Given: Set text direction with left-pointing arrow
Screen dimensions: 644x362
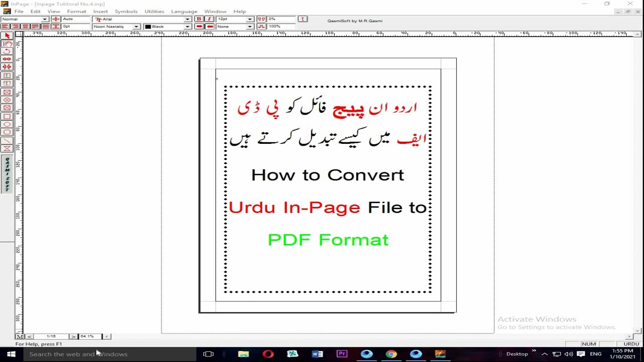Looking at the screenshot, I should 210,26.
